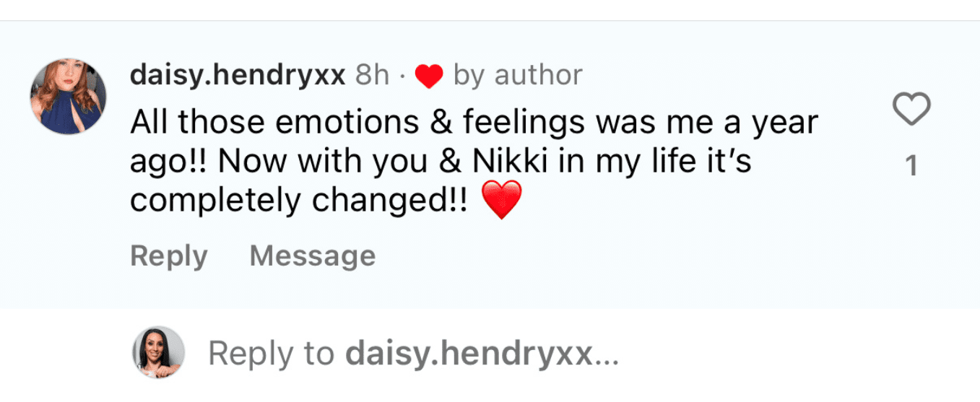This screenshot has width=980, height=402.
Task: View the like count number 1
Action: 911,167
